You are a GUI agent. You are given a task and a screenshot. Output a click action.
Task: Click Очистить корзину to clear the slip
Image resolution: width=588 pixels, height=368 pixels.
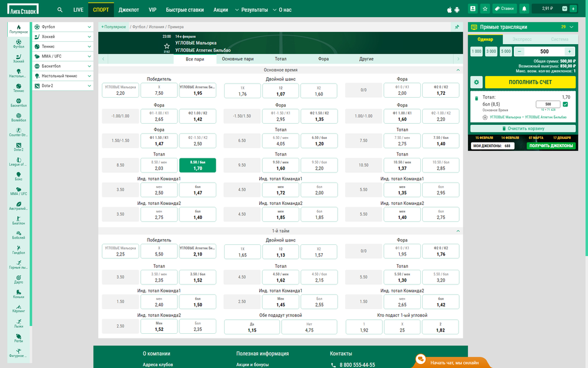[x=523, y=128]
